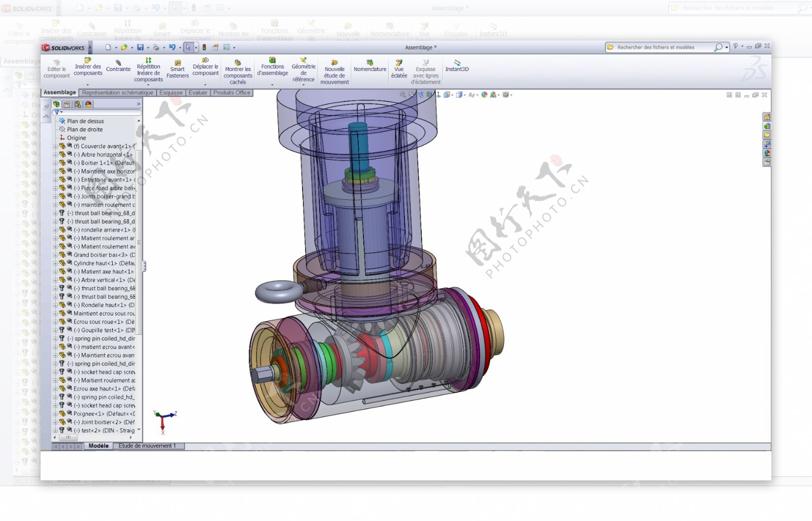Screen dimensions: 812x521
Task: Toggle the Select arrow tool
Action: pyautogui.click(x=188, y=47)
